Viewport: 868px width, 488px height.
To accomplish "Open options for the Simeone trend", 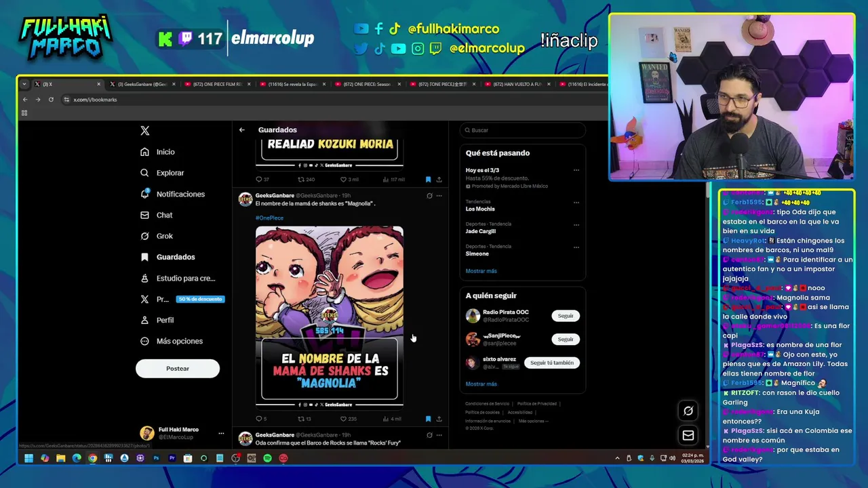I will (x=576, y=247).
